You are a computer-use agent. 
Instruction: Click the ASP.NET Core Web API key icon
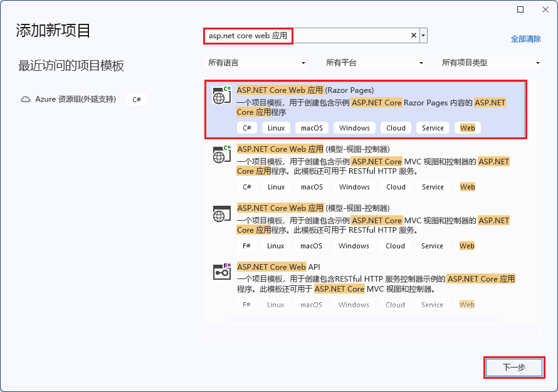click(221, 272)
